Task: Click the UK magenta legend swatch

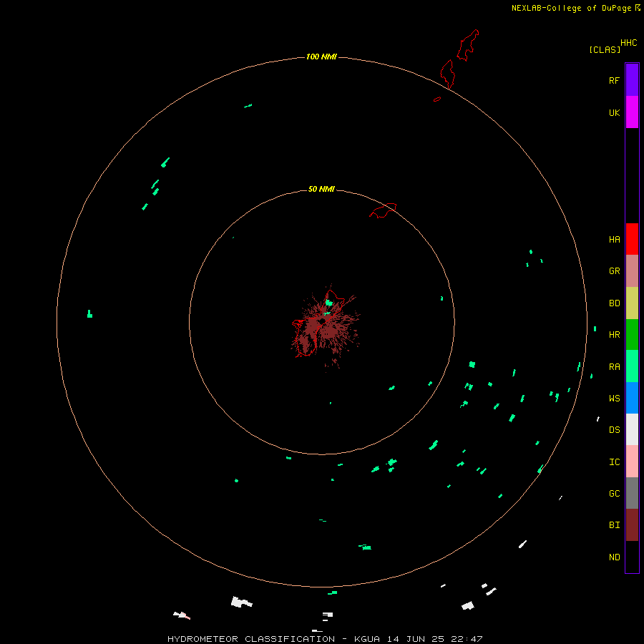Action: 632,112
